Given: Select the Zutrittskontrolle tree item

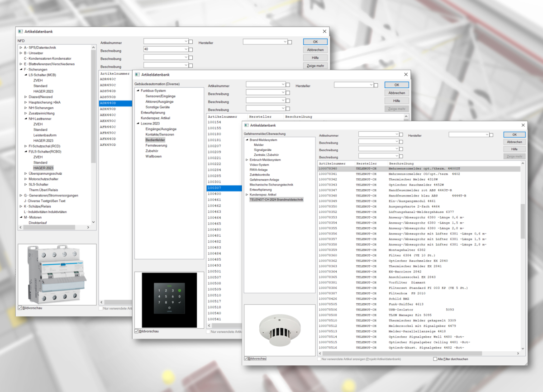Looking at the screenshot, I should coord(260,175).
